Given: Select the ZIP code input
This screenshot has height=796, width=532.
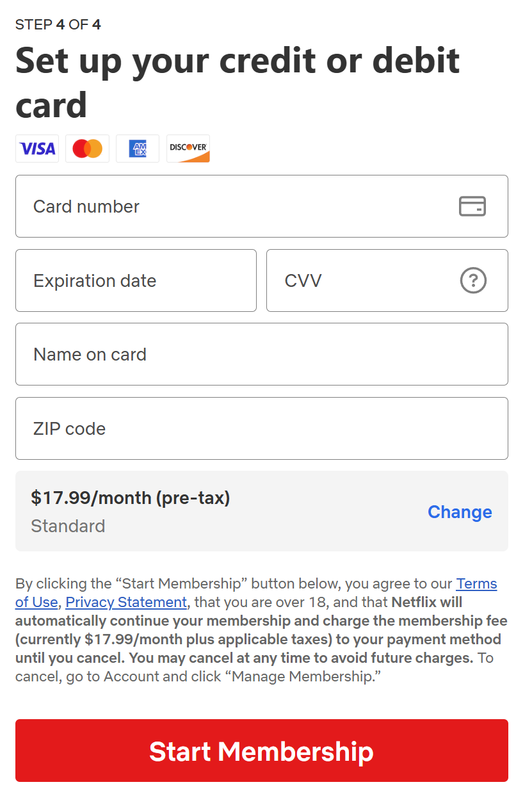Looking at the screenshot, I should [261, 428].
